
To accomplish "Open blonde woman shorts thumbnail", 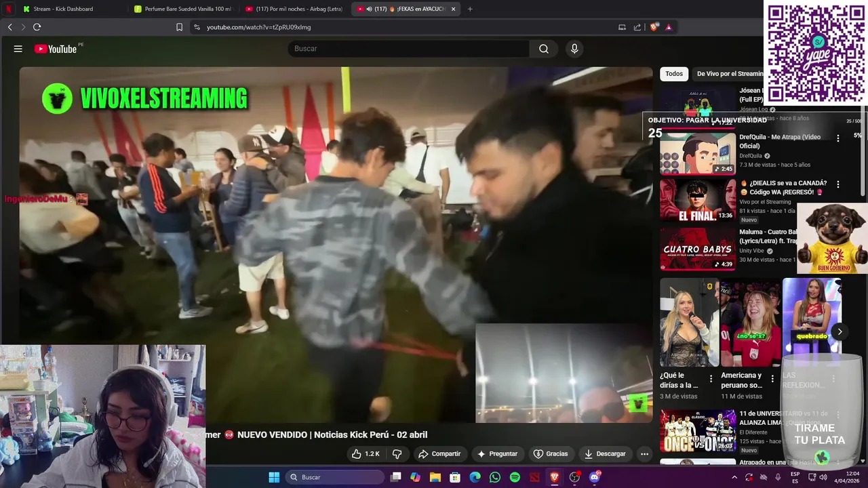I will tap(689, 322).
